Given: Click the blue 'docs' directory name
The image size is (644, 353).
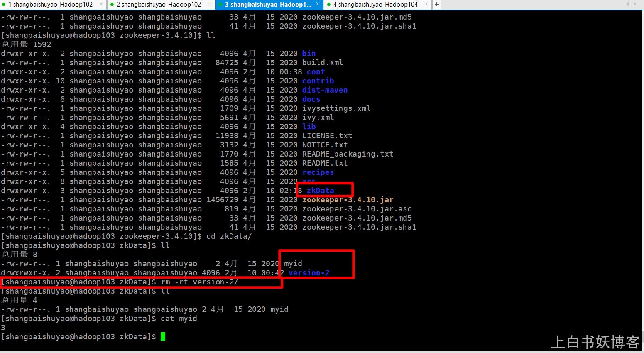Looking at the screenshot, I should [x=311, y=99].
